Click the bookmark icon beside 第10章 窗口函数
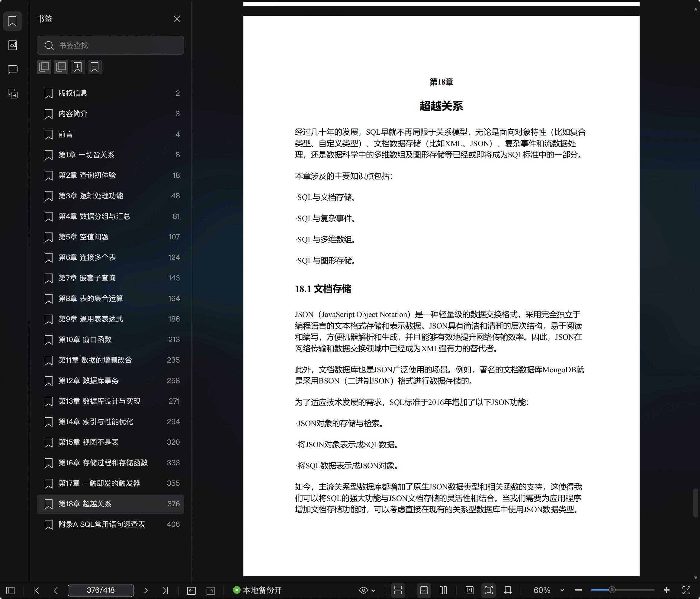This screenshot has width=700, height=599. tap(49, 340)
